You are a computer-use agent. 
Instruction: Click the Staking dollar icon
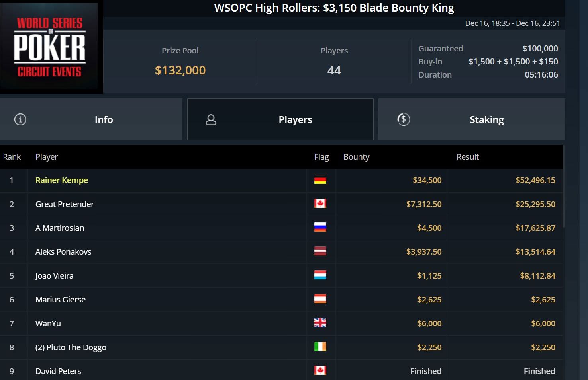coord(404,119)
